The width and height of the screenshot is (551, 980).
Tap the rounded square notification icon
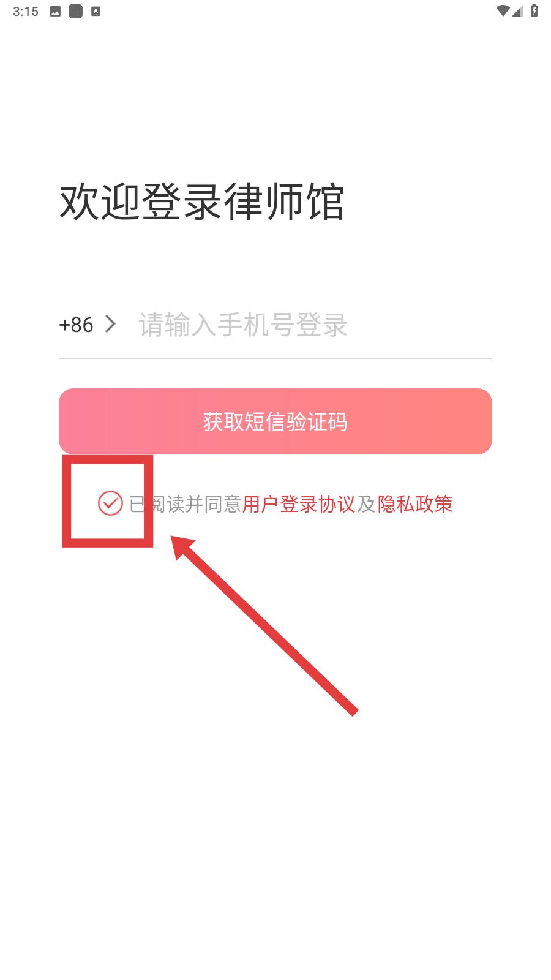coord(75,11)
